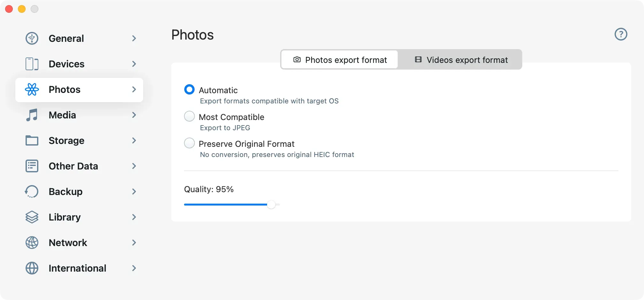Image resolution: width=644 pixels, height=300 pixels.
Task: Open the General preferences page
Action: pos(66,38)
